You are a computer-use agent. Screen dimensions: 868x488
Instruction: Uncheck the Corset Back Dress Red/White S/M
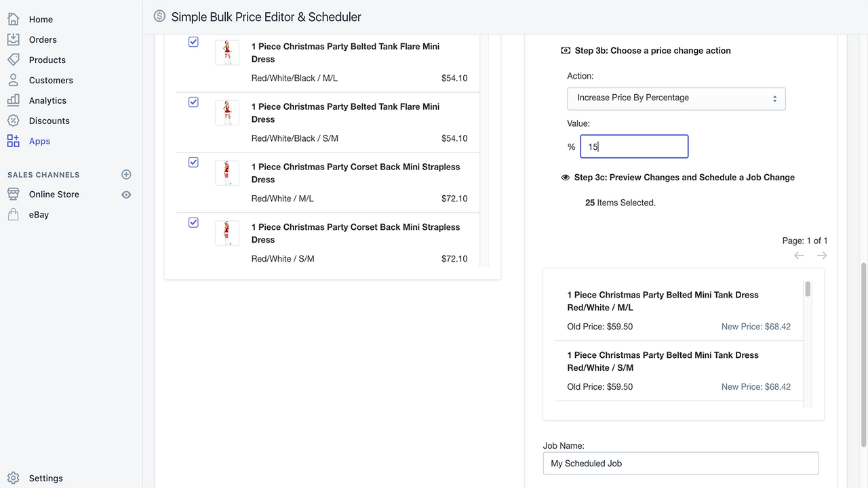193,222
